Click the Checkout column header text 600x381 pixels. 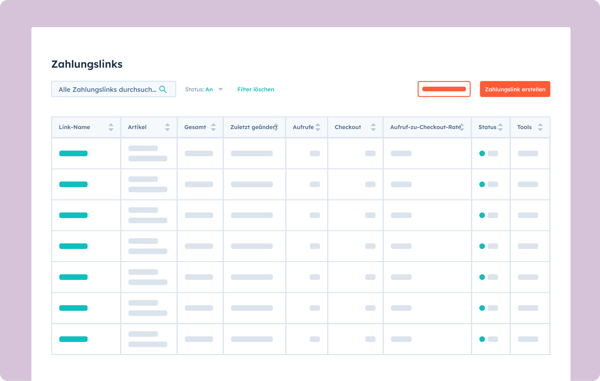[348, 127]
